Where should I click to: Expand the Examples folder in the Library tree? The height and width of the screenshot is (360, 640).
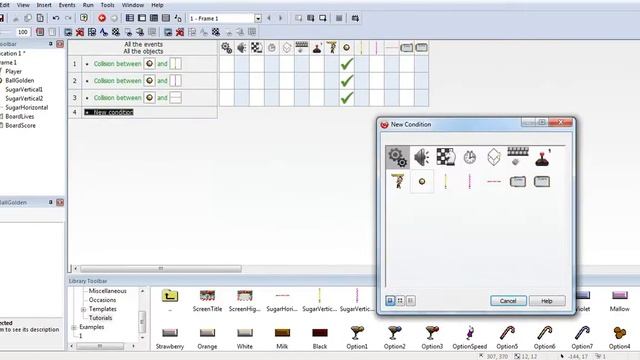point(74,327)
